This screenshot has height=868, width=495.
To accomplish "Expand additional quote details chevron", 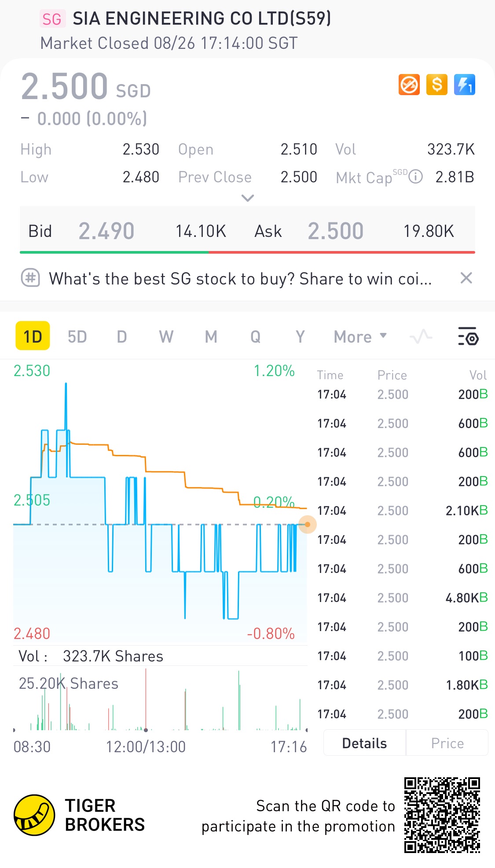I will pos(248,198).
